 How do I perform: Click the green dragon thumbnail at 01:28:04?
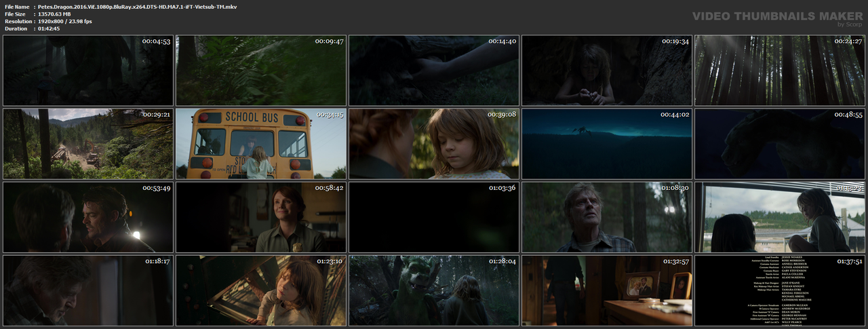click(x=434, y=290)
